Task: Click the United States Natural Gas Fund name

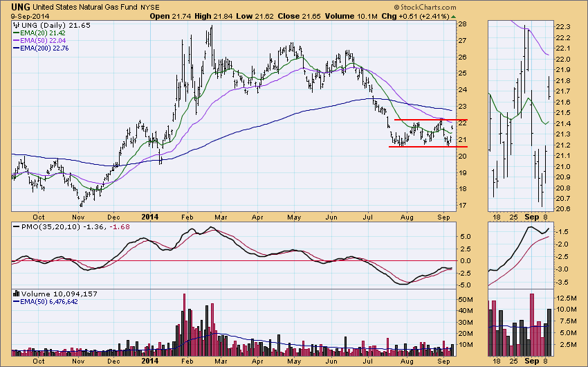Action: coord(86,7)
